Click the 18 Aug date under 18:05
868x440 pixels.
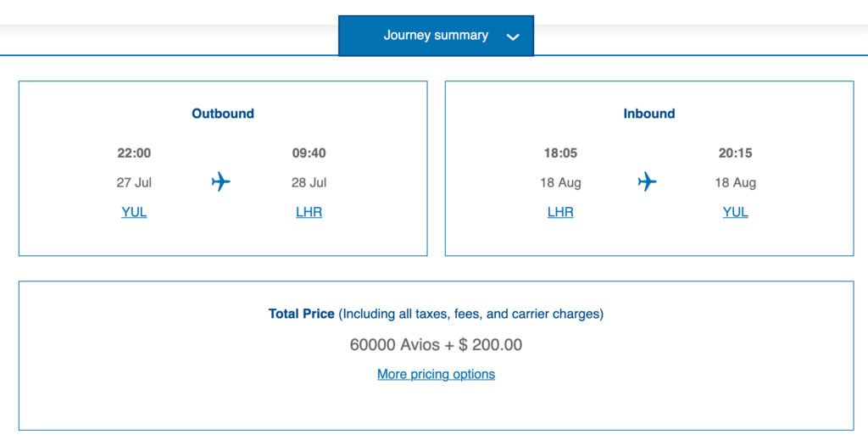tap(560, 182)
